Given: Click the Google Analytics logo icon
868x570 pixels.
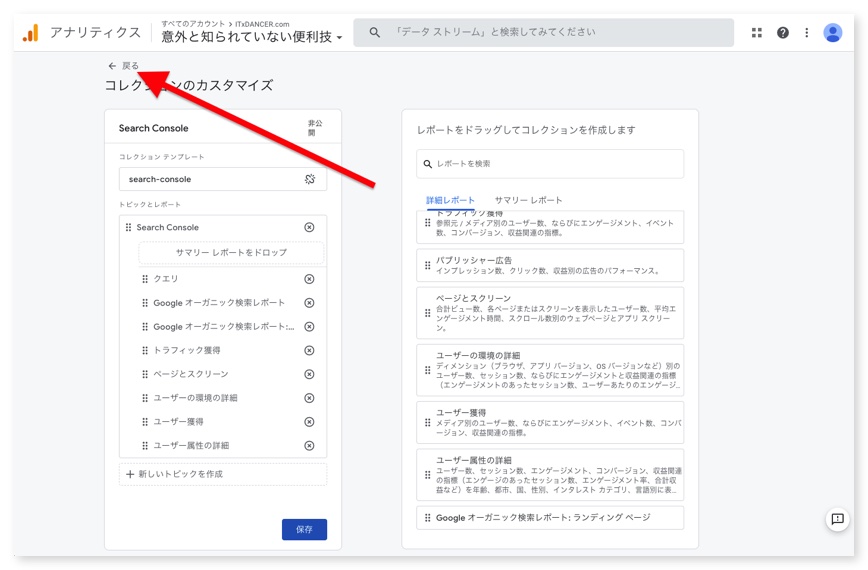Looking at the screenshot, I should [x=30, y=33].
